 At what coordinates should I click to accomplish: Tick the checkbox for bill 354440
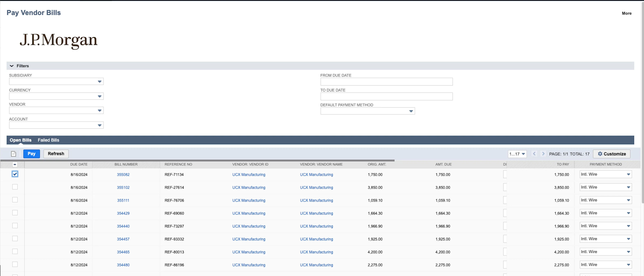click(x=15, y=226)
